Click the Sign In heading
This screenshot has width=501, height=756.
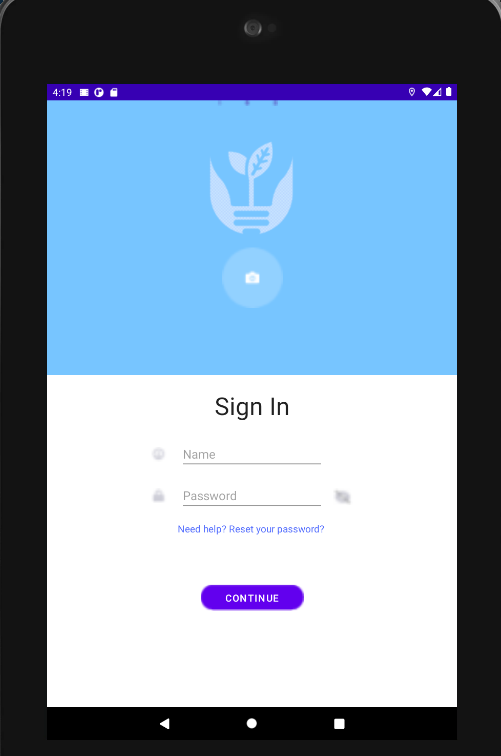pyautogui.click(x=252, y=407)
